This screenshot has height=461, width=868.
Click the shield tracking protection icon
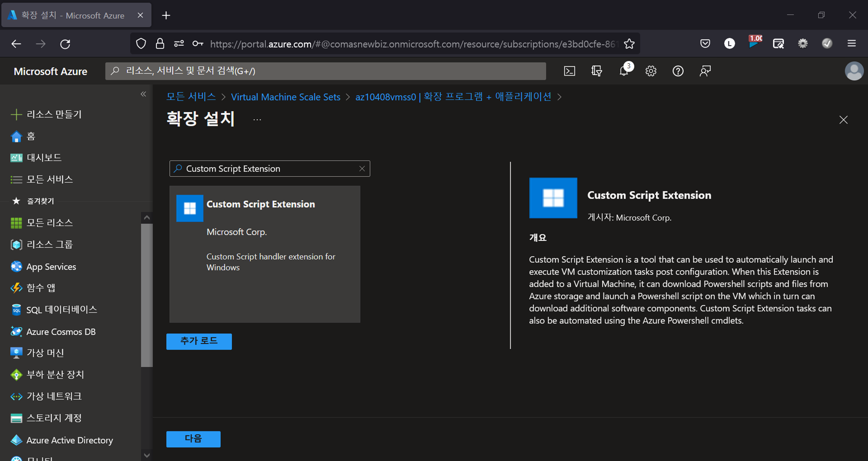tap(141, 44)
